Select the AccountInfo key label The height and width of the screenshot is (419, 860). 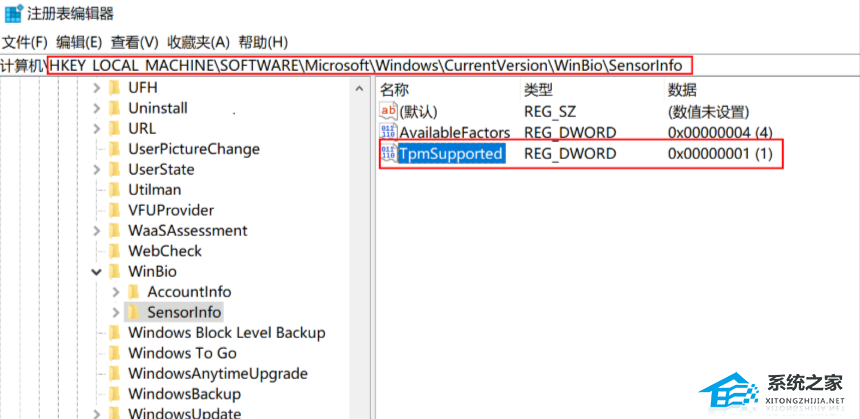point(189,292)
